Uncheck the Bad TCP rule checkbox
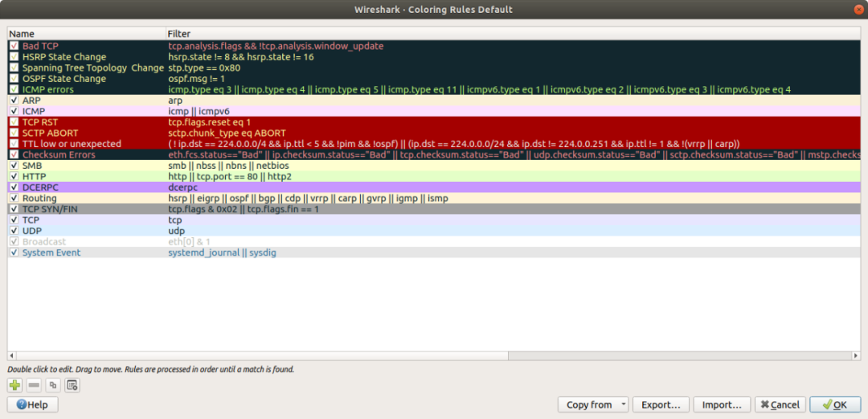Viewport: 868px width, 419px height. (x=14, y=46)
